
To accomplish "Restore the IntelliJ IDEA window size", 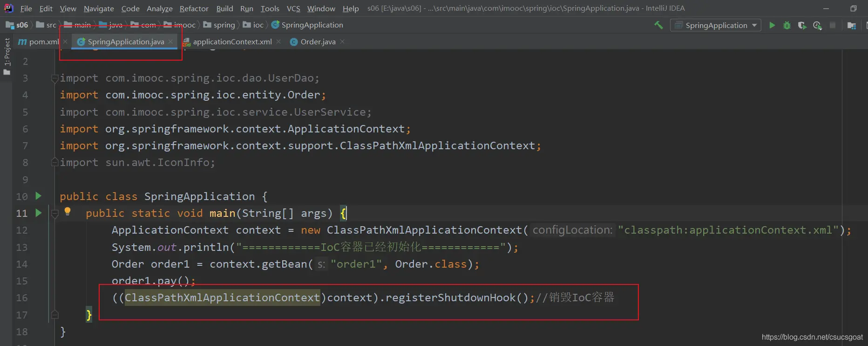I will pos(854,8).
